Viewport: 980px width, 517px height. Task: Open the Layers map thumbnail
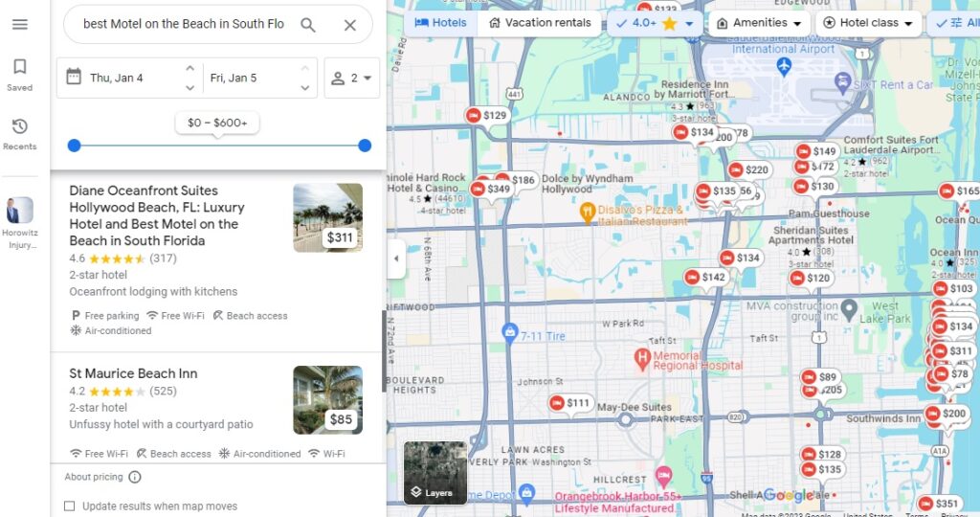click(x=435, y=472)
